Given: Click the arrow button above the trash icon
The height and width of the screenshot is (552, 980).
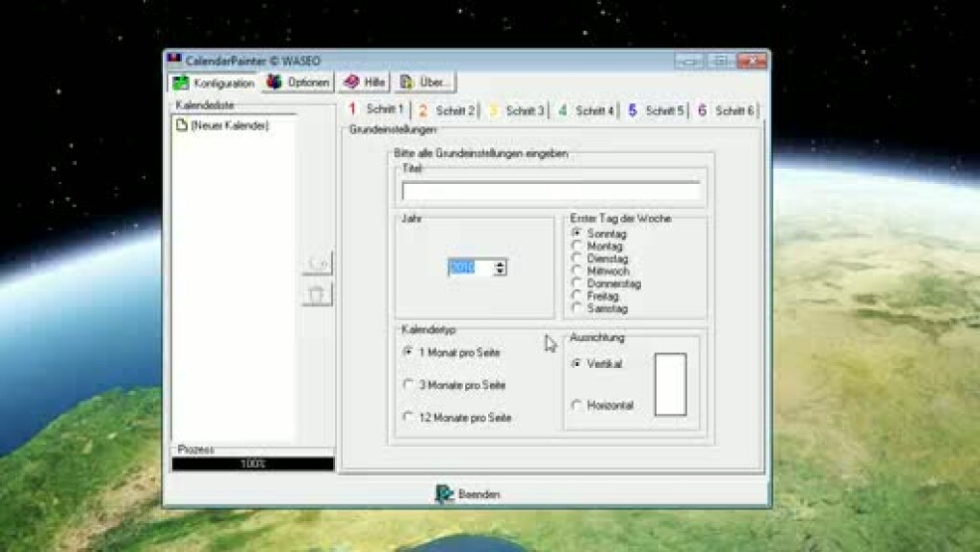Looking at the screenshot, I should tap(318, 263).
